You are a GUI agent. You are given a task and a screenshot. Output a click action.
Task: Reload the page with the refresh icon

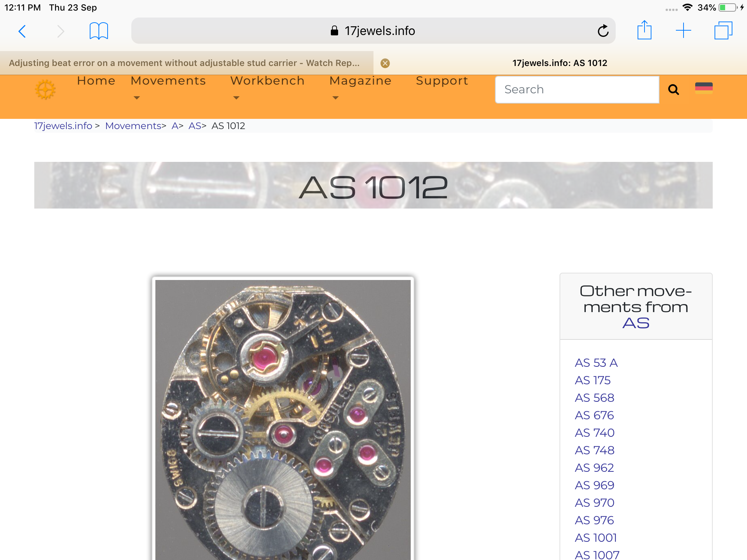(603, 31)
